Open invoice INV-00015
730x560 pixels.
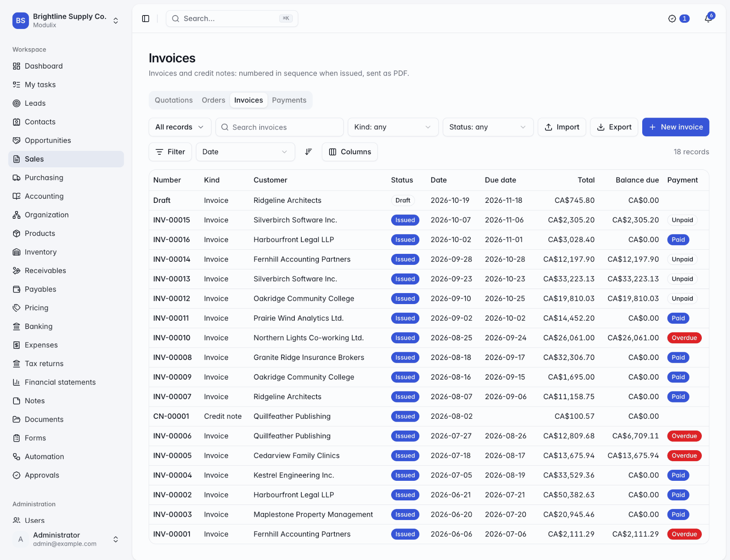171,220
